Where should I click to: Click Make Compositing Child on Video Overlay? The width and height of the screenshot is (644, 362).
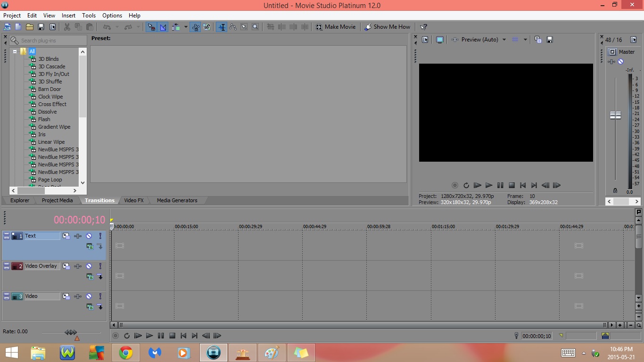[100, 276]
